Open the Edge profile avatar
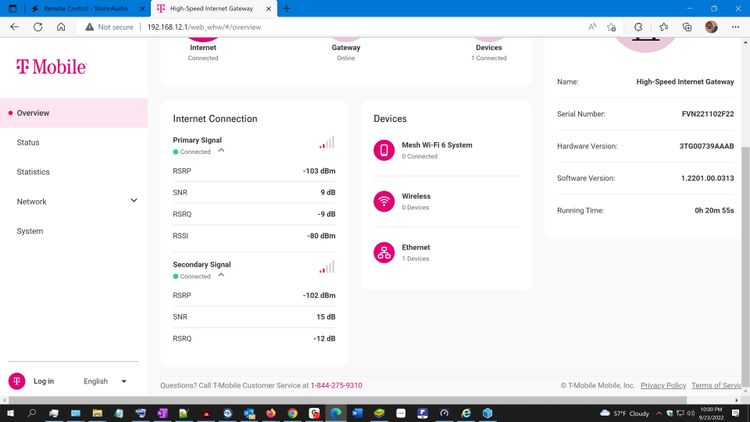Screen dimensions: 750x422 click(711, 27)
